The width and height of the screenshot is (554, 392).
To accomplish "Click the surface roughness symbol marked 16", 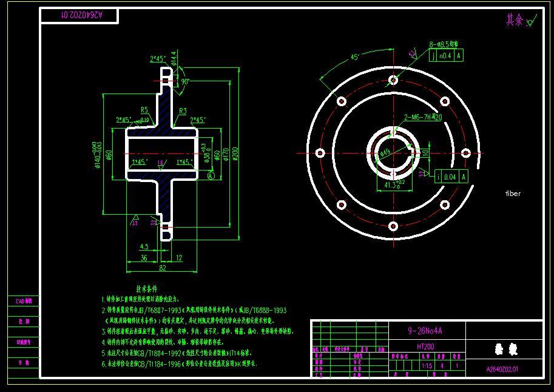I will (x=160, y=163).
